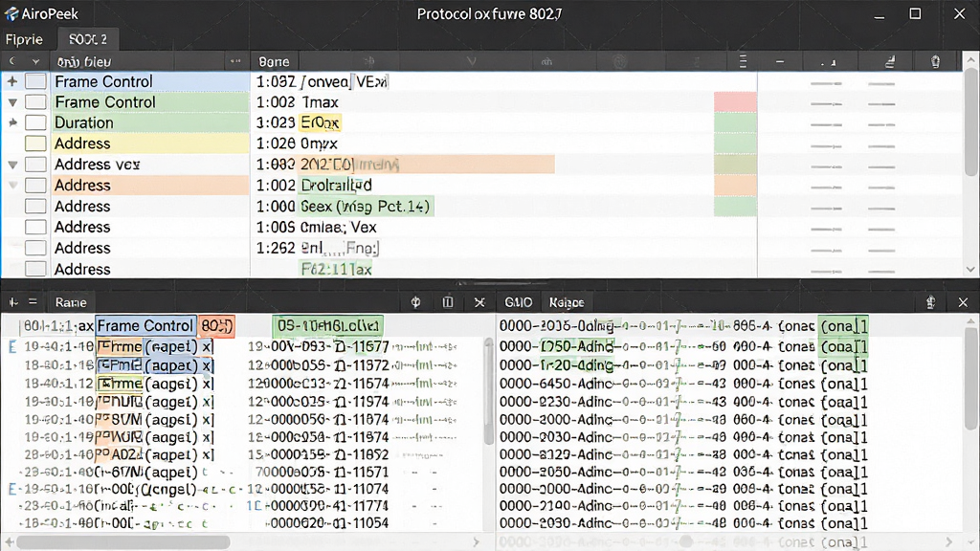Tick the checkbox of the green Frame Control row
The image size is (980, 551).
35,101
